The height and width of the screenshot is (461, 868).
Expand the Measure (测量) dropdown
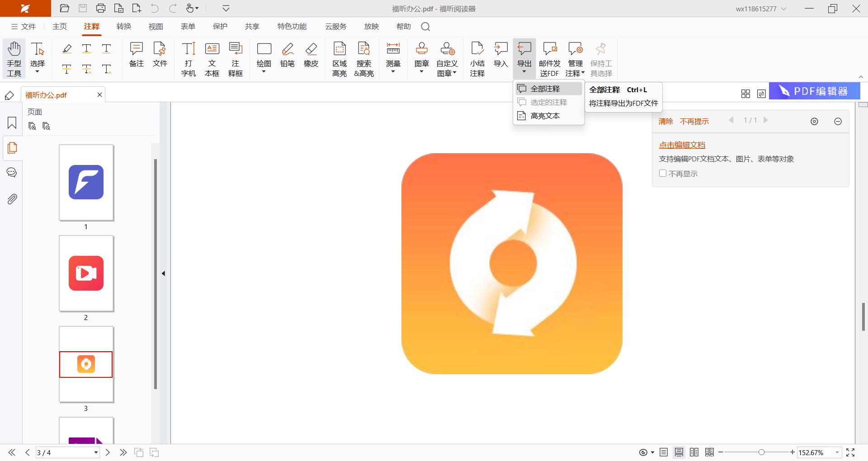click(393, 71)
